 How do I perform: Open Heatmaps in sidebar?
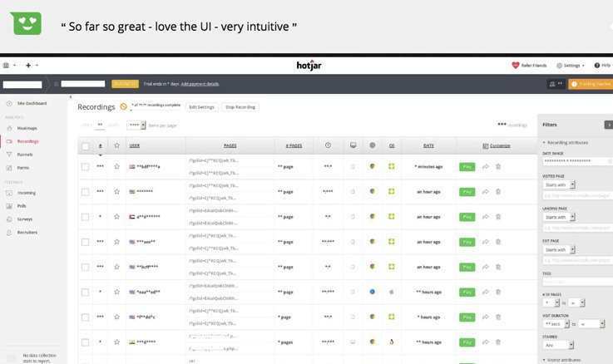(27, 128)
